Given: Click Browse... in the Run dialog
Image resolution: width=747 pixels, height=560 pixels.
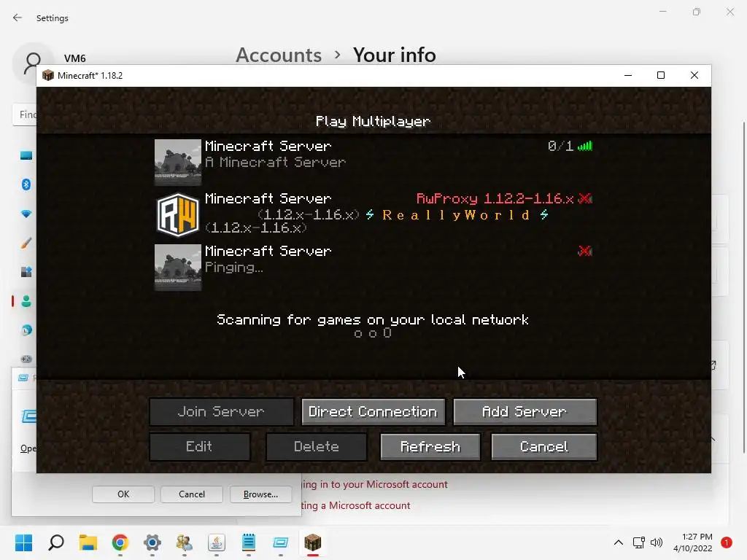Looking at the screenshot, I should tap(260, 494).
